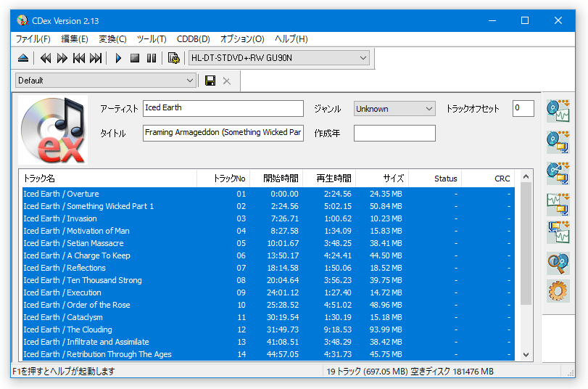Screen dimensions: 588x389
Task: Click the magnifier CDDB query icon
Action: tap(558, 263)
